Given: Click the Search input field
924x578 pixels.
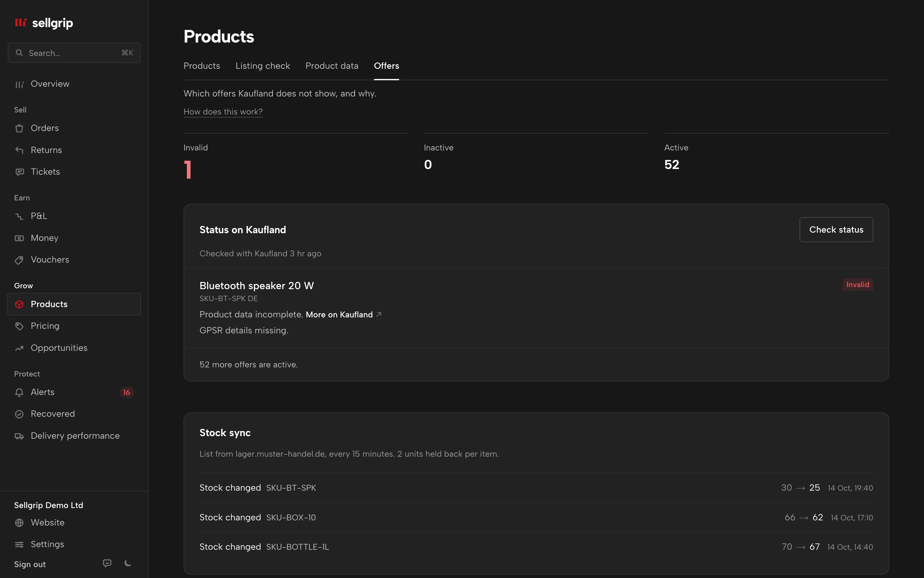Looking at the screenshot, I should pos(74,53).
